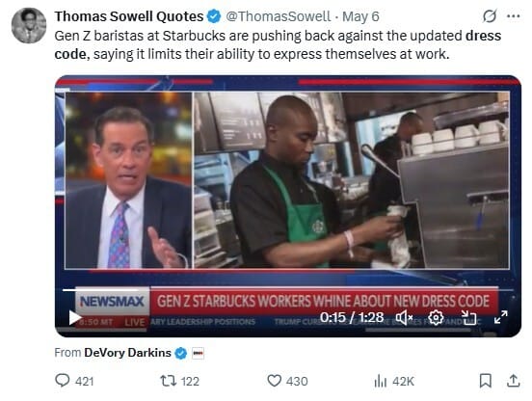
Task: Open the @ThomasSowell handle link
Action: coord(278,16)
